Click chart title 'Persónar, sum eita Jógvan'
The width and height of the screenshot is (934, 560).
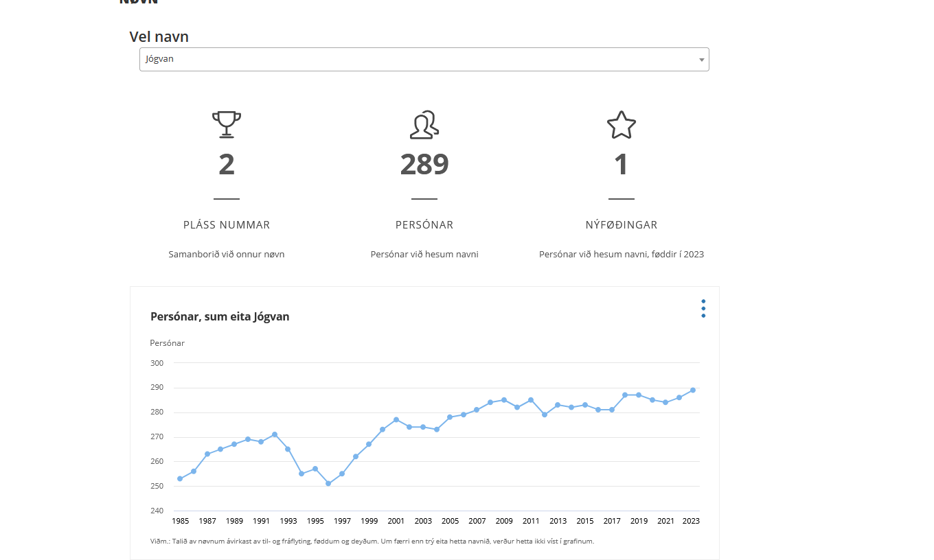point(220,316)
